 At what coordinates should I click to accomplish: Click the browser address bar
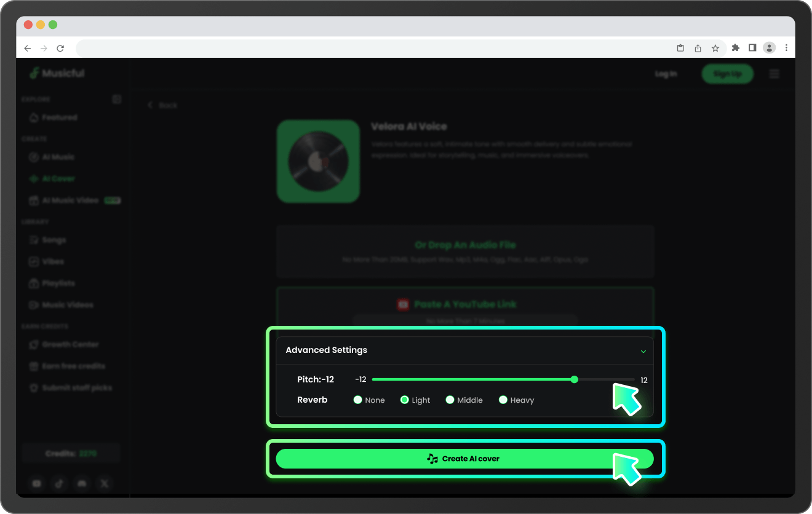pyautogui.click(x=369, y=48)
